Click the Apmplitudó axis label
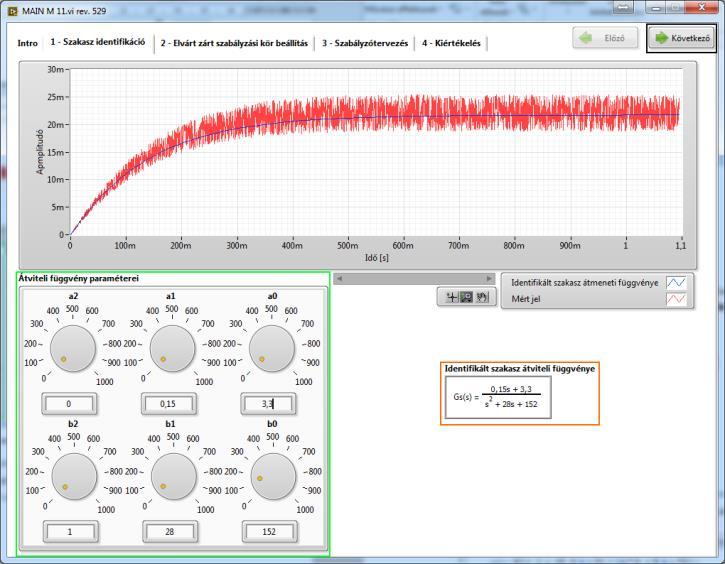725x564 pixels. pos(40,152)
